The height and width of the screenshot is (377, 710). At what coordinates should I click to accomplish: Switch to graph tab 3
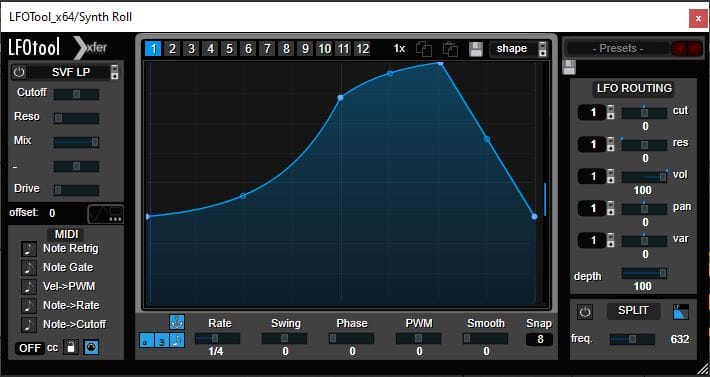(x=191, y=48)
